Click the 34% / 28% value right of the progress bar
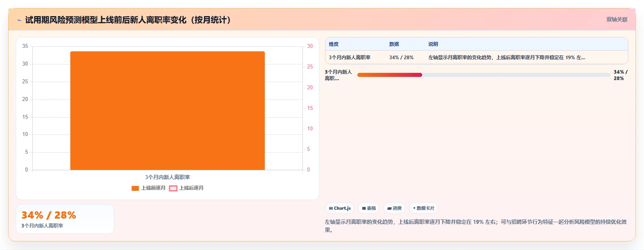Viewport: 644px width, 250px height. [x=621, y=75]
